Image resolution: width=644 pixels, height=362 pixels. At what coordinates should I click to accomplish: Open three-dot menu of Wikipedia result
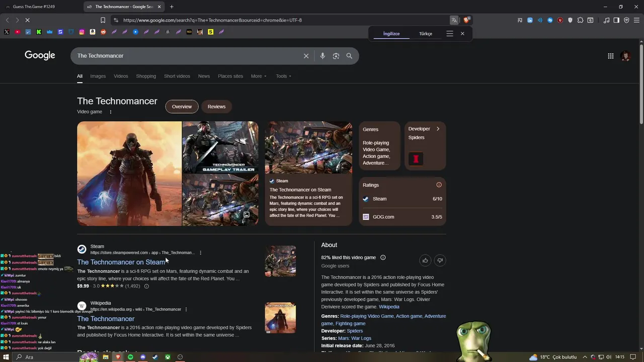click(186, 309)
